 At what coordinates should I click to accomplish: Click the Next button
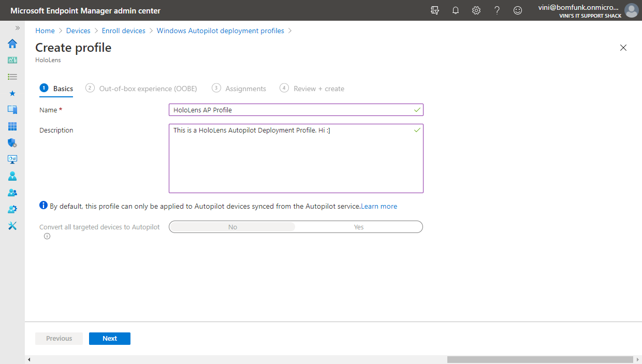[110, 338]
